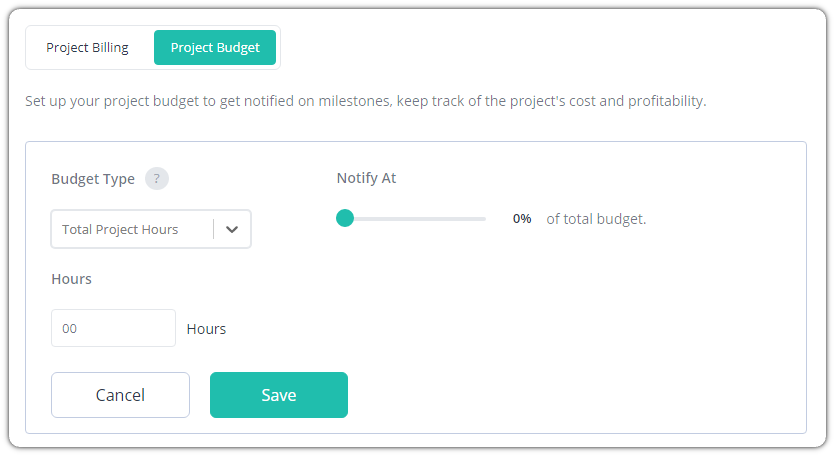Viewport: 835px width, 456px height.
Task: Focus the Hours input field showing 00
Action: [x=113, y=328]
